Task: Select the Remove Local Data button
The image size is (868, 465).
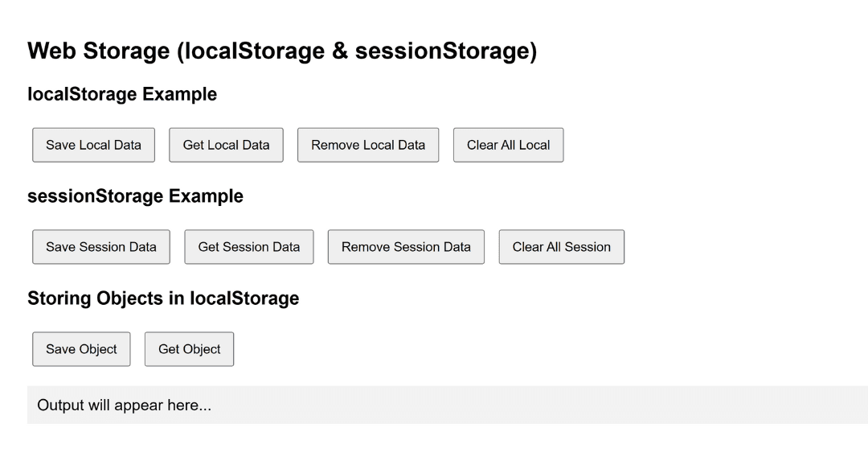Action: pyautogui.click(x=368, y=145)
